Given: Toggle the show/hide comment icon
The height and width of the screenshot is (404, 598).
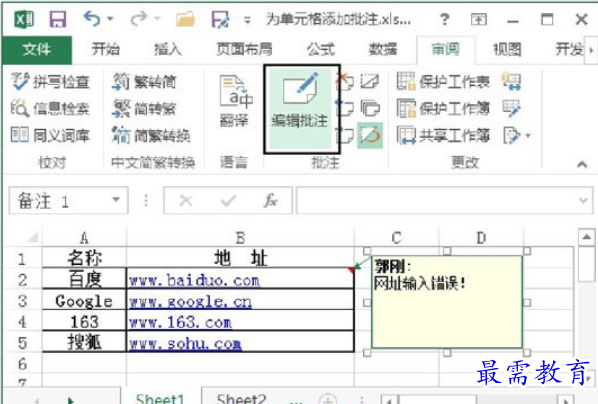Looking at the screenshot, I should point(370,81).
